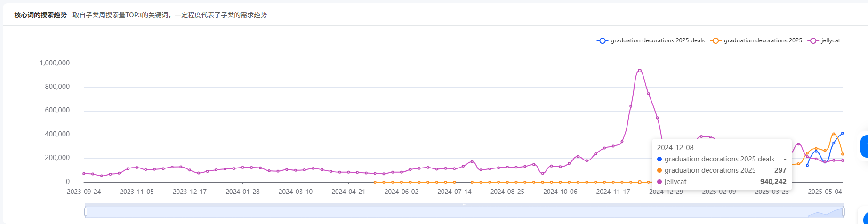Image resolution: width=868 pixels, height=224 pixels.
Task: Click the 800,000 y-axis label
Action: [57, 87]
